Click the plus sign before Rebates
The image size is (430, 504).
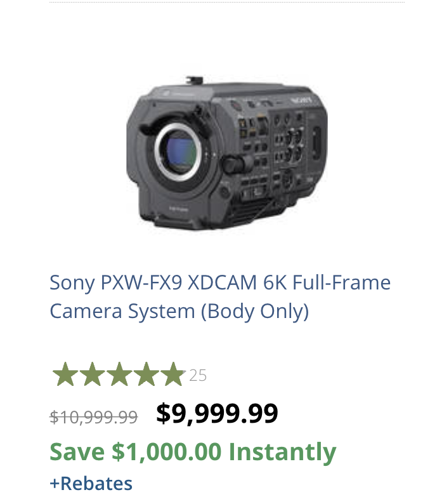[x=55, y=484]
